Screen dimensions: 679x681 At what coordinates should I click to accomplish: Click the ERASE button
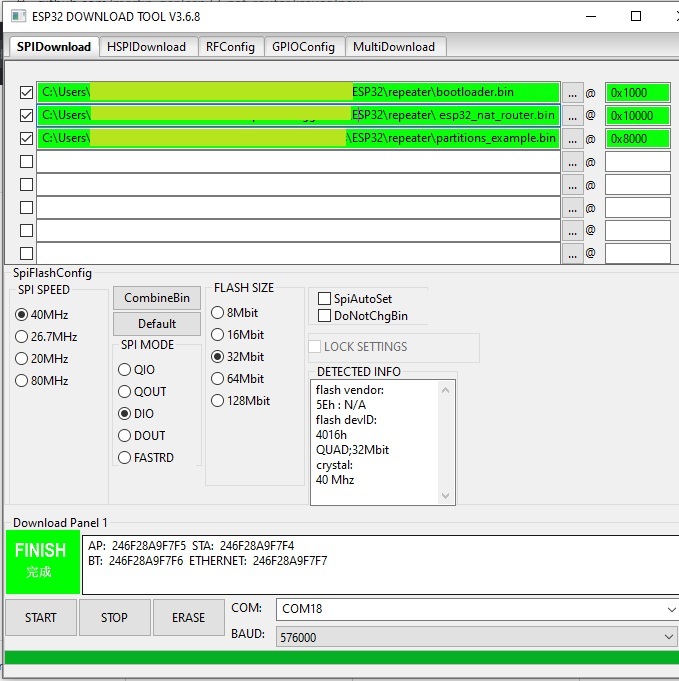pyautogui.click(x=188, y=618)
